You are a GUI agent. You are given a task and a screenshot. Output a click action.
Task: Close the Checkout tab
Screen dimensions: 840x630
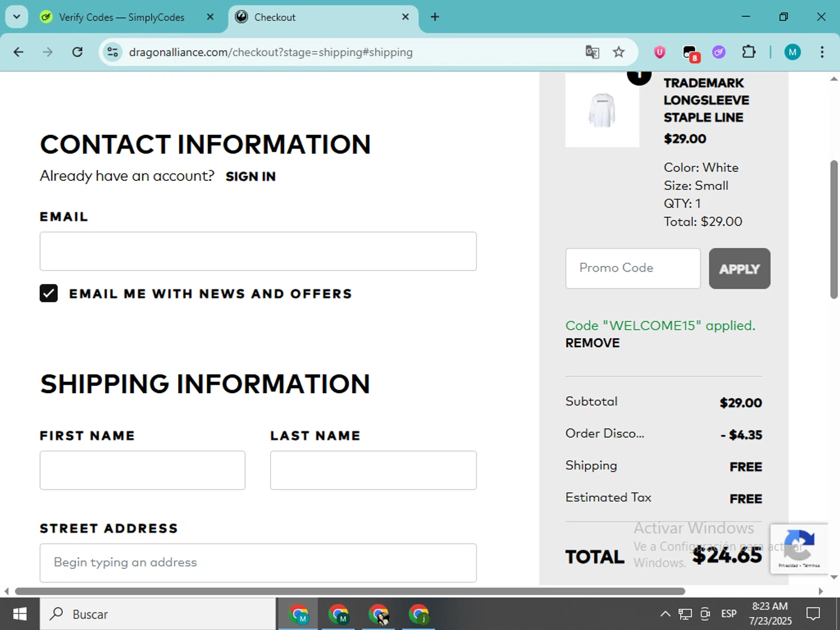pos(405,17)
